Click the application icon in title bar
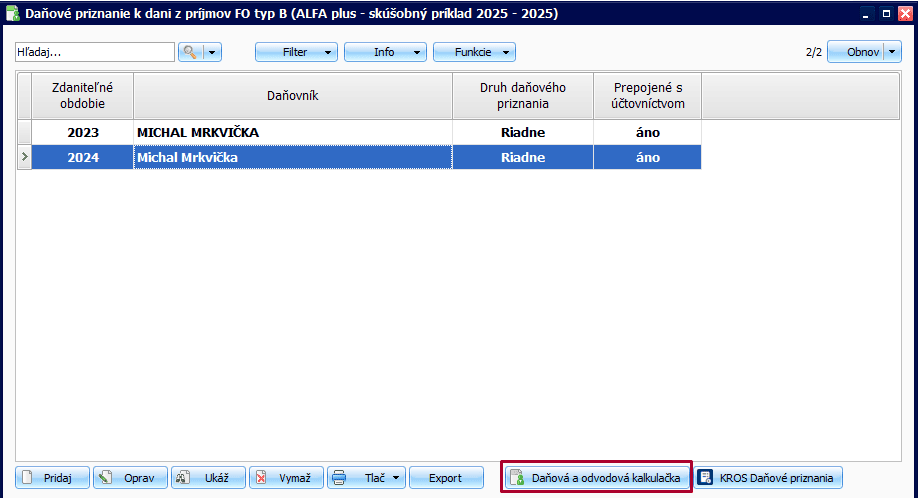 coord(13,14)
